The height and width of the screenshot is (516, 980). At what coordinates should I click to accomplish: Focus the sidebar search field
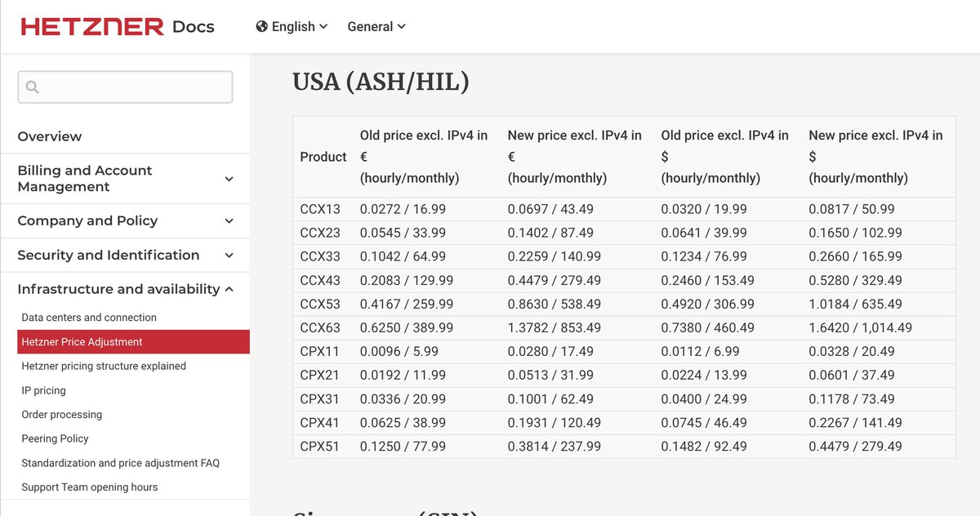[125, 87]
